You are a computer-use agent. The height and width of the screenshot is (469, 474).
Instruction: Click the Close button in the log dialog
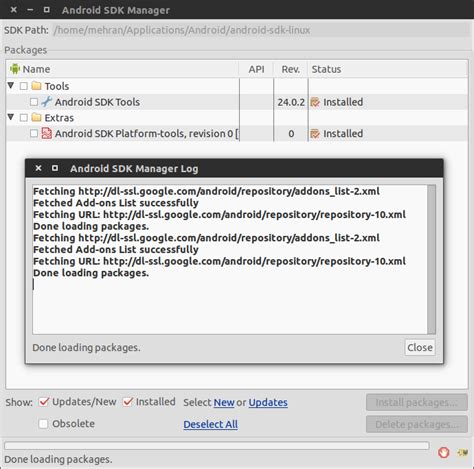(x=420, y=347)
